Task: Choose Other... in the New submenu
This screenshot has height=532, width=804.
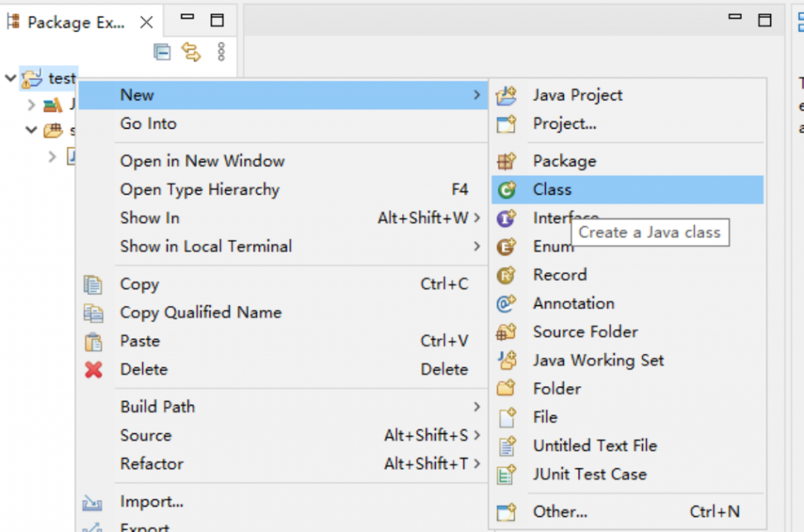Action: click(x=560, y=512)
